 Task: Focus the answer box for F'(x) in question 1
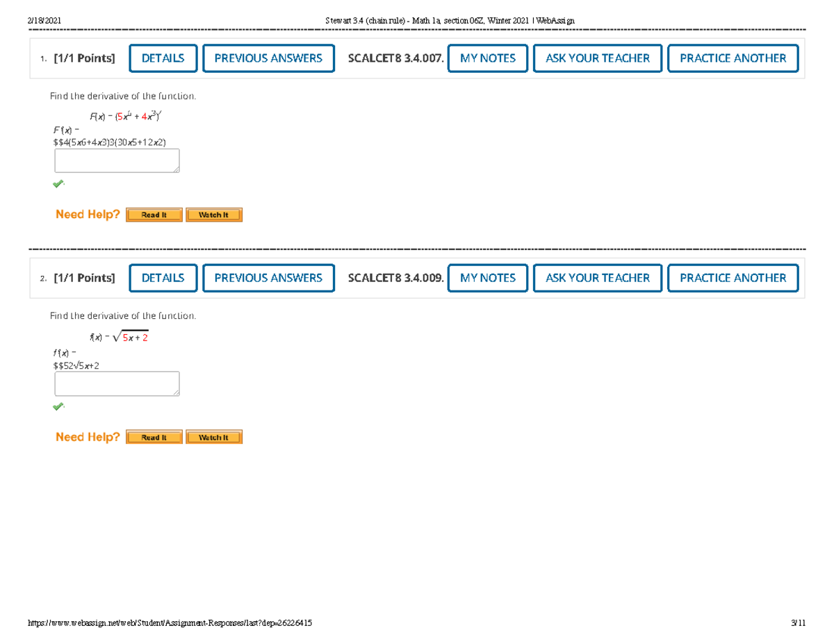117,160
